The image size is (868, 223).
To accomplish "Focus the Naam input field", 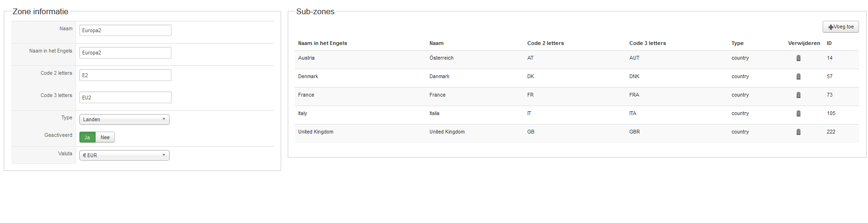I will point(125,30).
